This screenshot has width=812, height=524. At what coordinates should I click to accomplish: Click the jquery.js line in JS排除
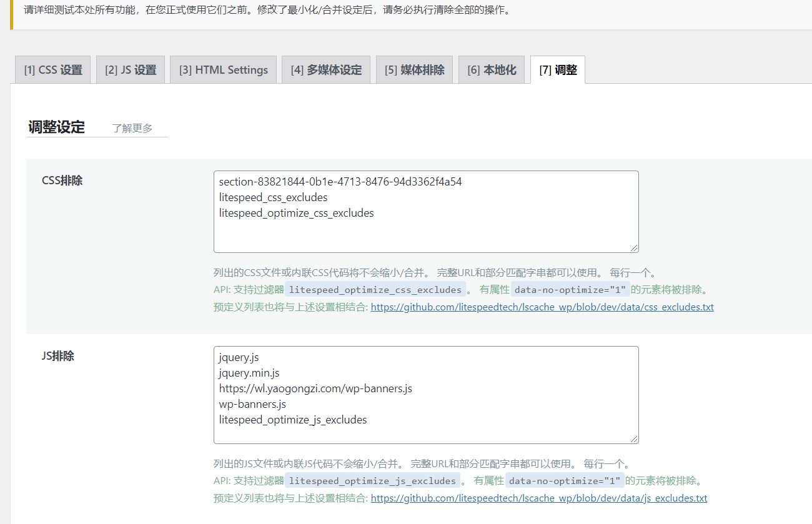239,358
